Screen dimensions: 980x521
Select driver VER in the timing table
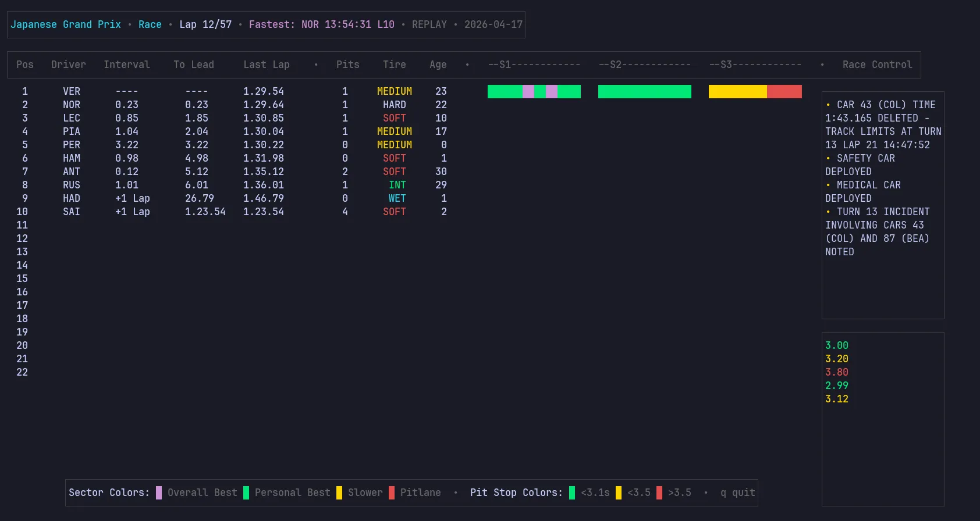[x=72, y=91]
